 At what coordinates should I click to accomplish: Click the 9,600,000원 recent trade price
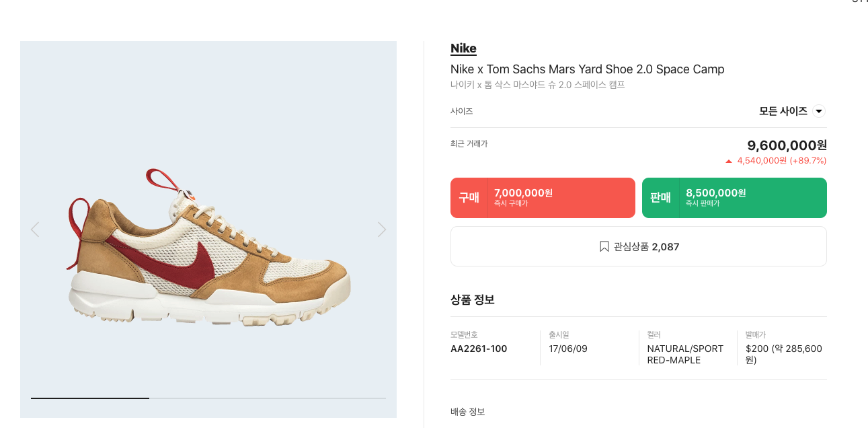[787, 145]
